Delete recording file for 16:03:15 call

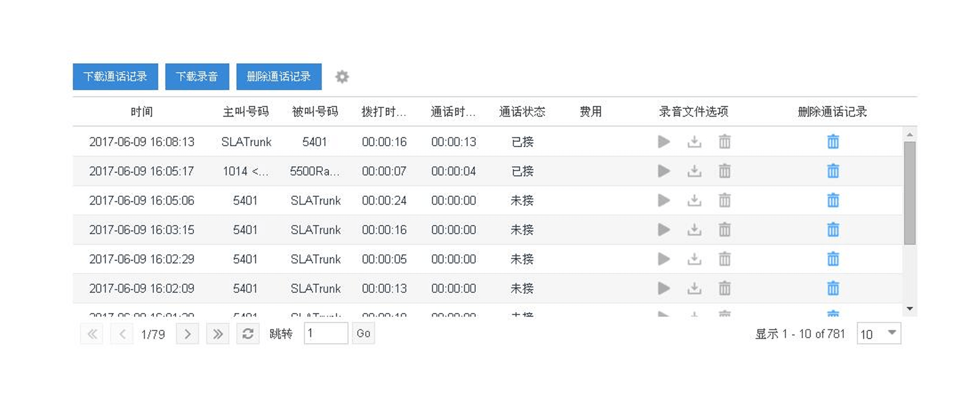pyautogui.click(x=725, y=230)
